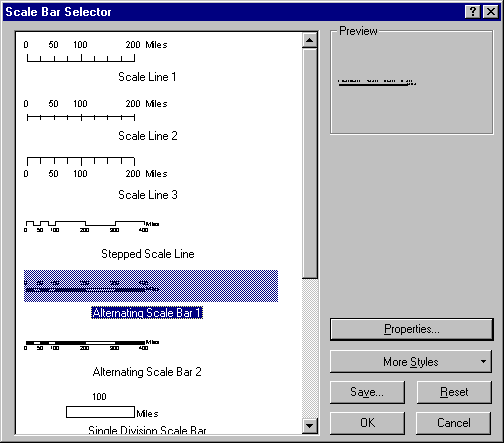The image size is (504, 443).
Task: Select the Scale Line 2 graphic
Action: coord(95,110)
